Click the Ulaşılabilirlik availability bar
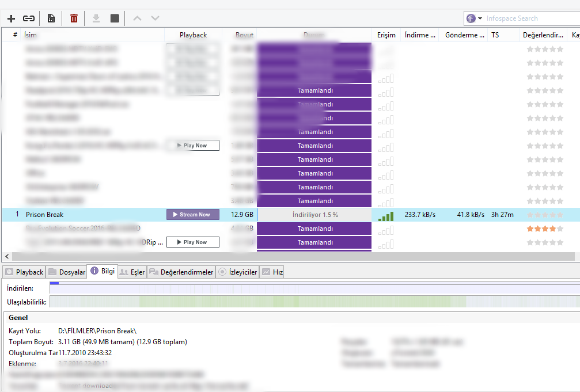Screen dimensions: 580x392 (x=315, y=302)
